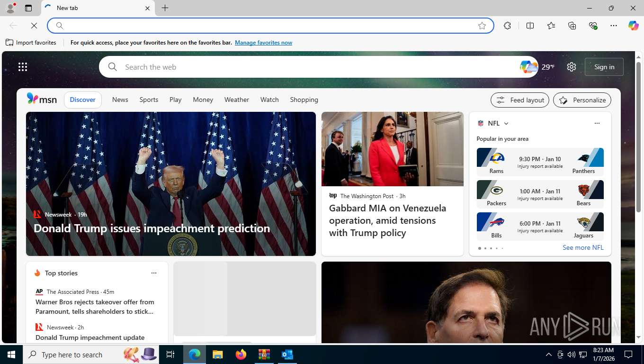644x364 pixels.
Task: Open Bills vs Jaguars game row
Action: (x=540, y=226)
